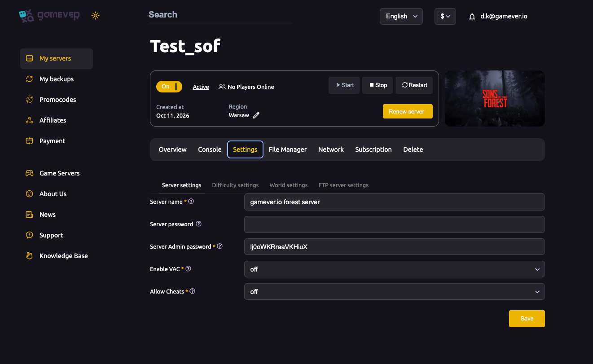Click the Gamever logo icon

pyautogui.click(x=26, y=16)
